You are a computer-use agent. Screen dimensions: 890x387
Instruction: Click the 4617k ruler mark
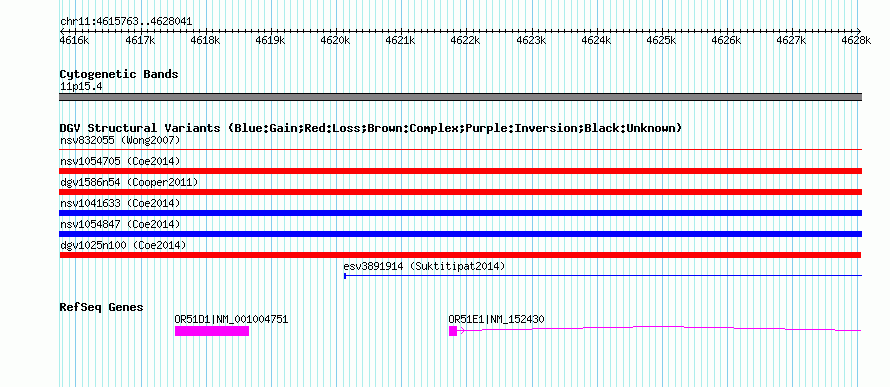[x=139, y=40]
